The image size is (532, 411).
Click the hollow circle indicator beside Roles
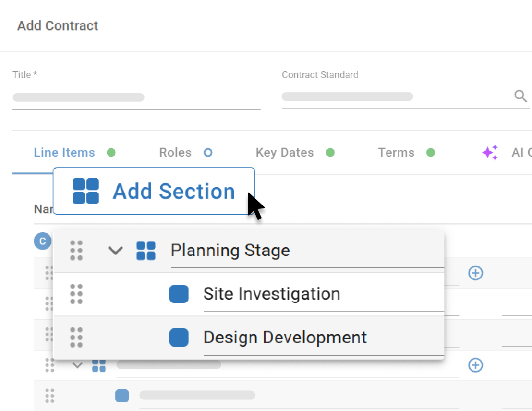tap(208, 152)
